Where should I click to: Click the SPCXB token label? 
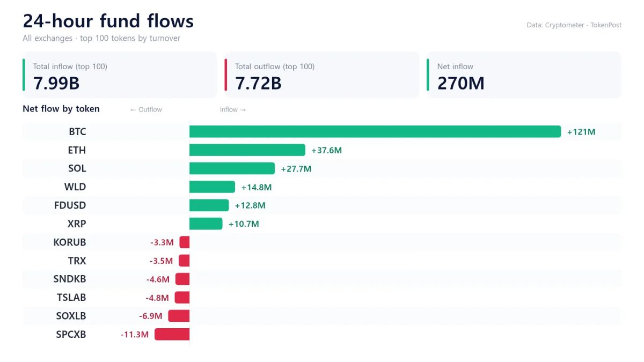(x=71, y=335)
